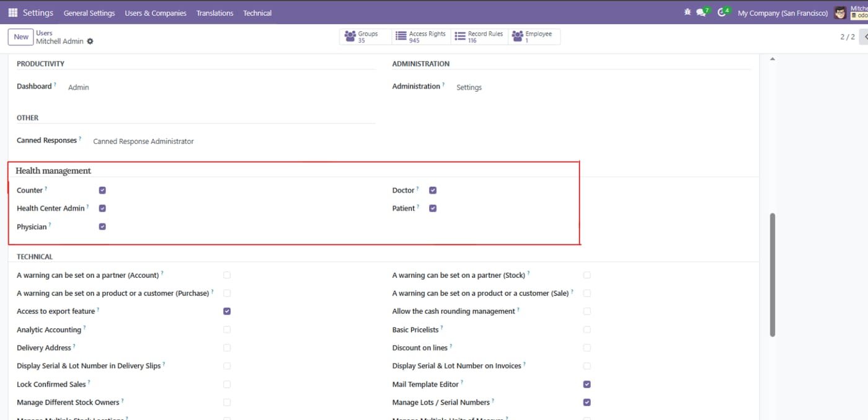Viewport: 868px width, 420px height.
Task: Uncheck the Doctor checkbox
Action: [433, 190]
